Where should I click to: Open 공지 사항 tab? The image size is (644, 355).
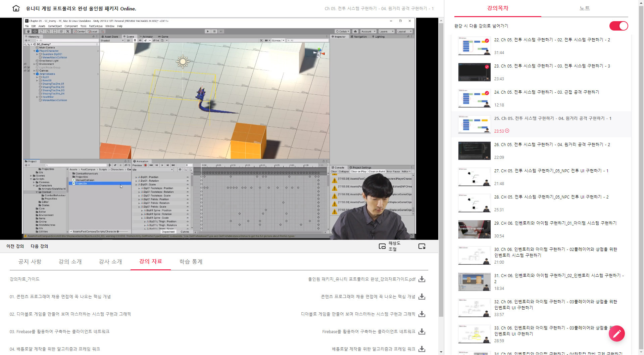30,262
